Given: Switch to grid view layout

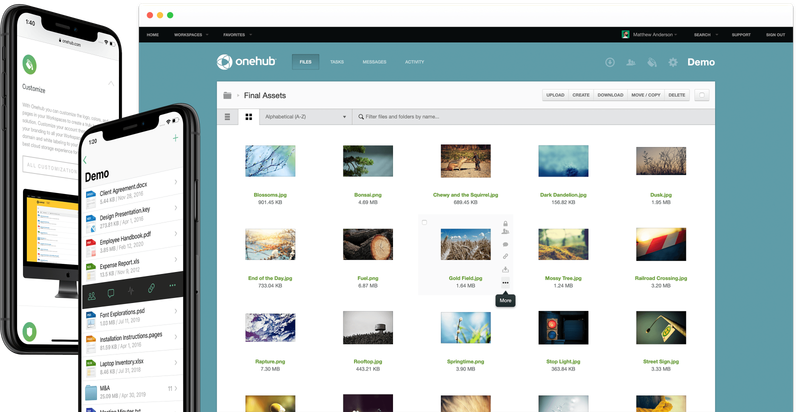Looking at the screenshot, I should pyautogui.click(x=248, y=117).
